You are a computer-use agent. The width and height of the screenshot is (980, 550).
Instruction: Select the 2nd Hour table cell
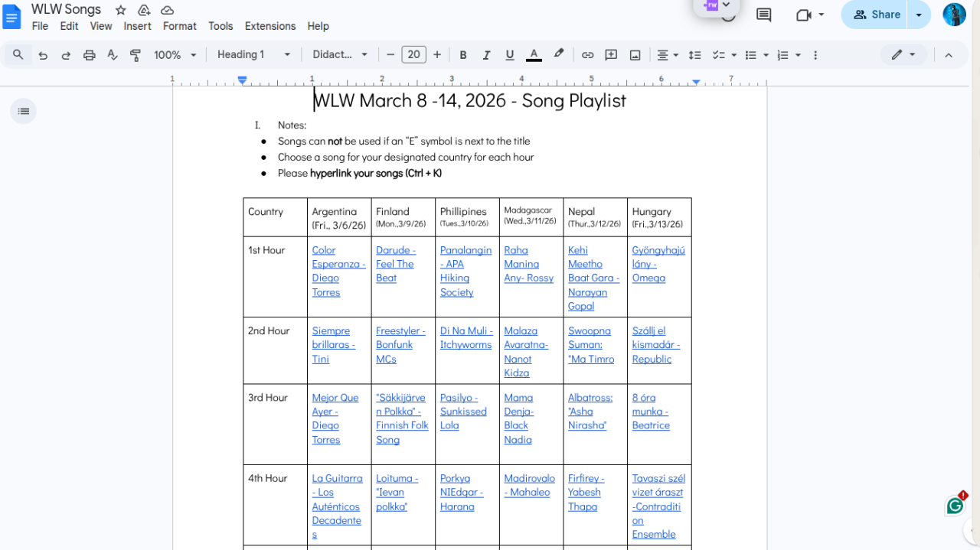275,351
